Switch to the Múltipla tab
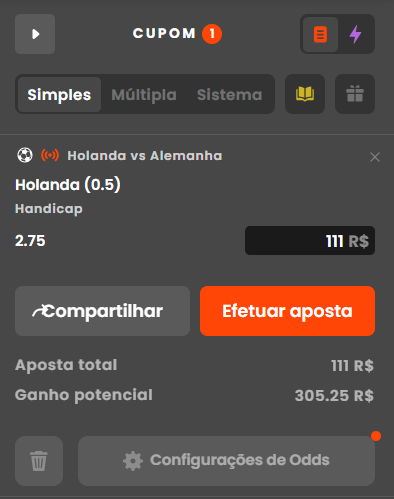Viewport: 394px width, 499px height. tap(144, 95)
